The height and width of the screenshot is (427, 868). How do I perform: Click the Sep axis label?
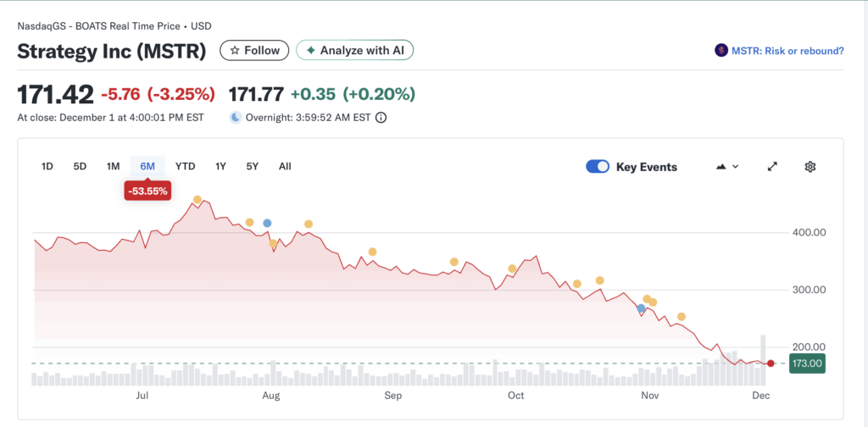pyautogui.click(x=392, y=396)
